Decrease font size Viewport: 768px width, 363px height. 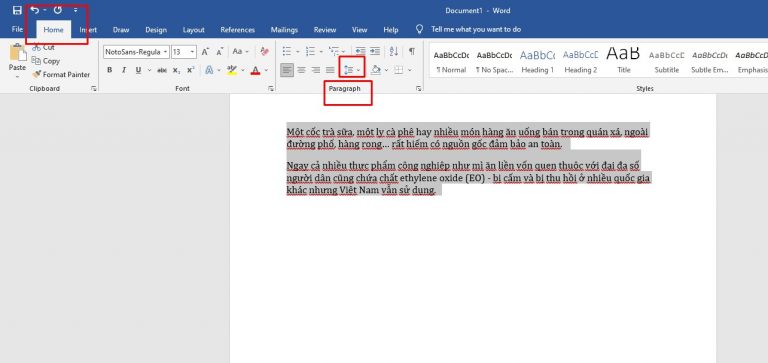pyautogui.click(x=220, y=51)
